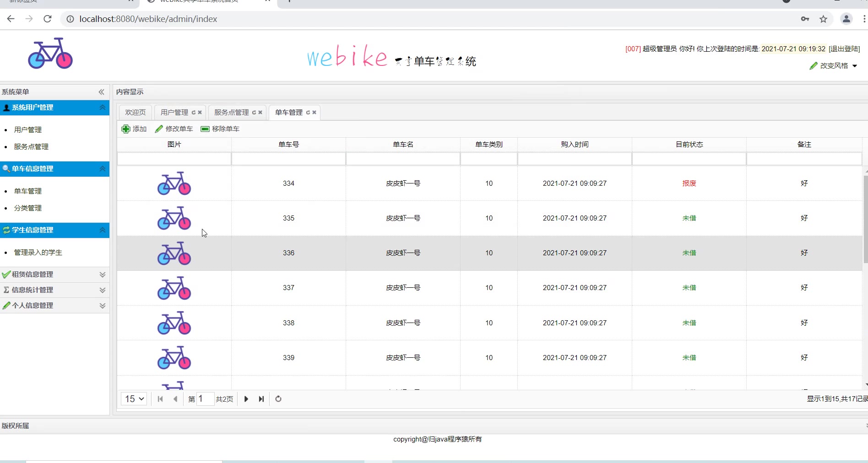Click bike number 336 cell
This screenshot has width=868, height=463.
289,253
